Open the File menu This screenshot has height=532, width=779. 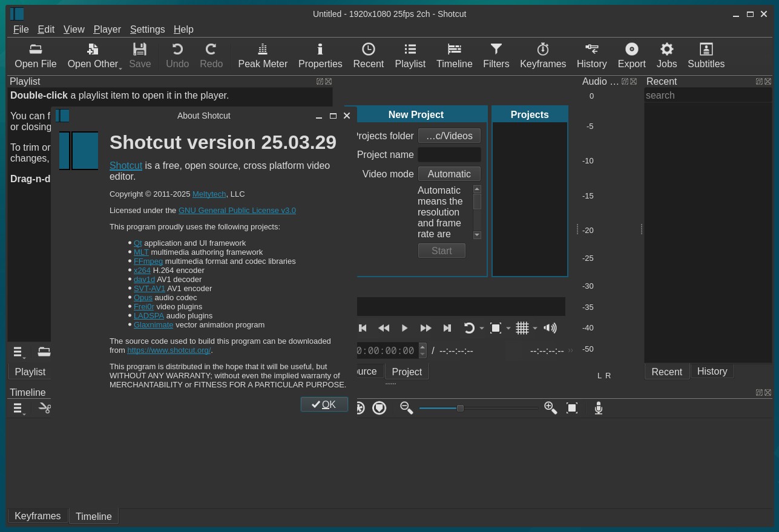point(21,29)
